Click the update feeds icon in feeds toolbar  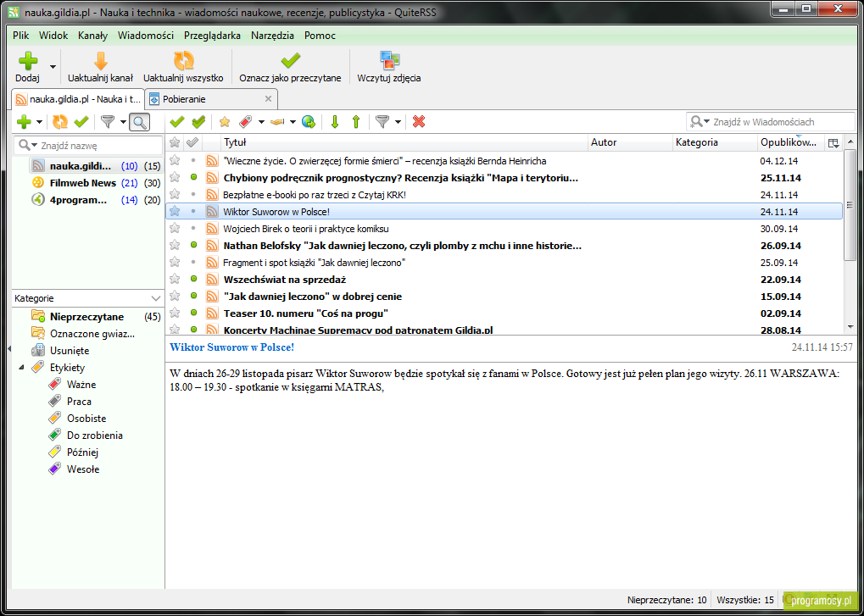tap(59, 122)
